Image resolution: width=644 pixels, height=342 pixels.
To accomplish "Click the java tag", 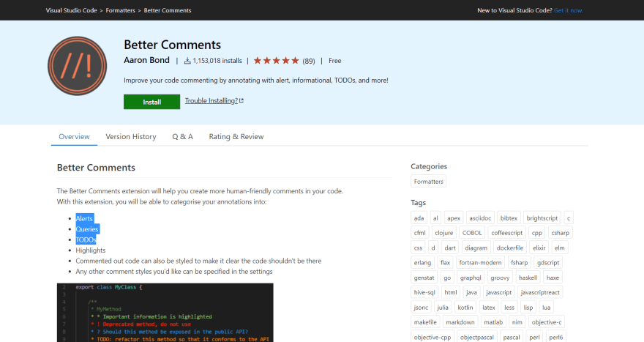I will (471, 292).
